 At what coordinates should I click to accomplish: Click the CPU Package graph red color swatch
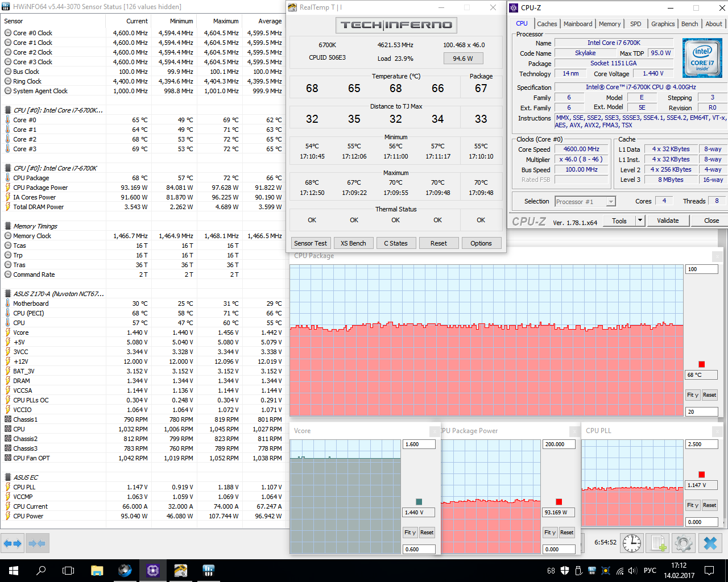[702, 364]
